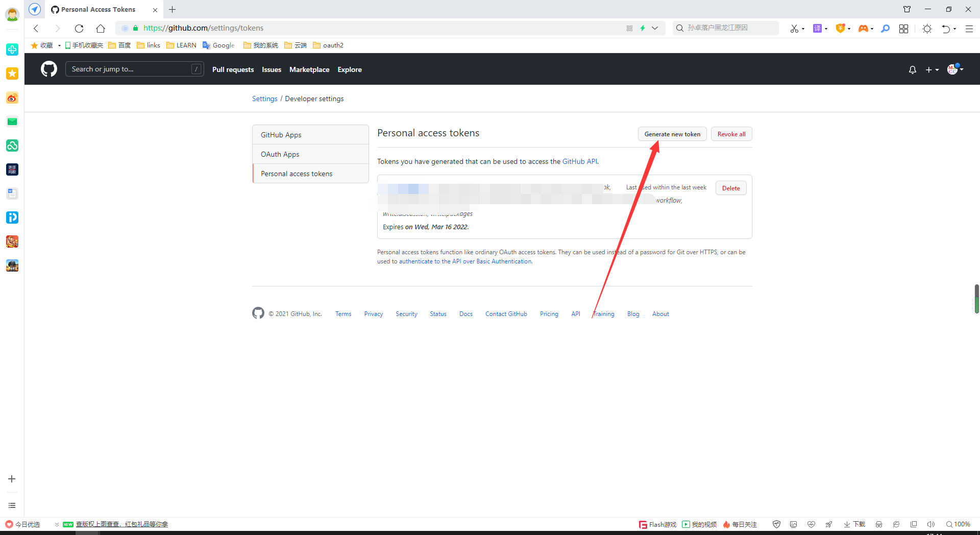Screen dimensions: 980x535
Task: Open the GitHub API link
Action: (579, 162)
